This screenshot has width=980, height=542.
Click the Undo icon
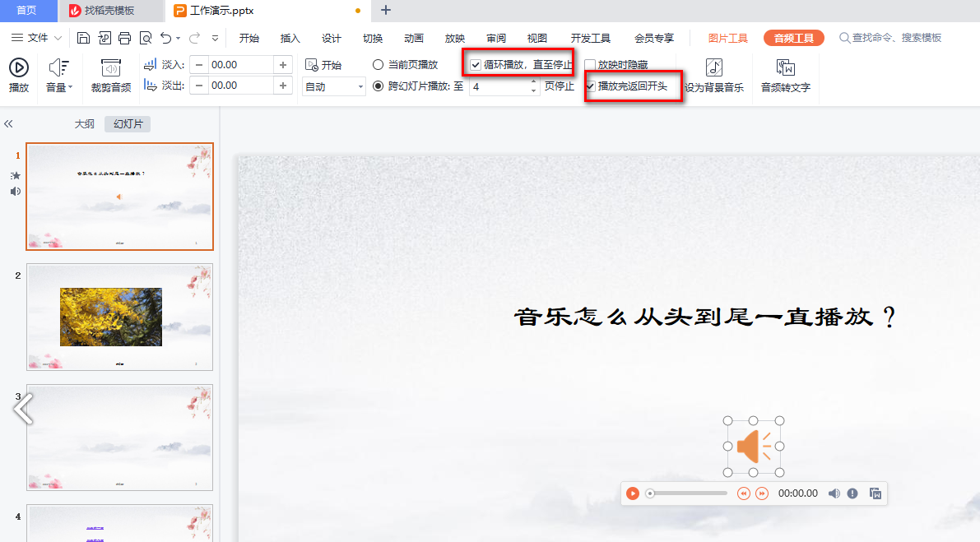click(x=165, y=37)
